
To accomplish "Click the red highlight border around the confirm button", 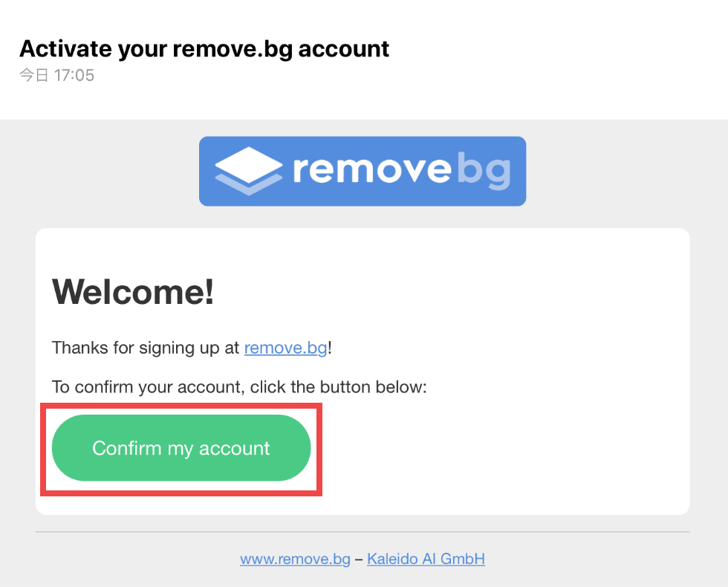I will (181, 406).
